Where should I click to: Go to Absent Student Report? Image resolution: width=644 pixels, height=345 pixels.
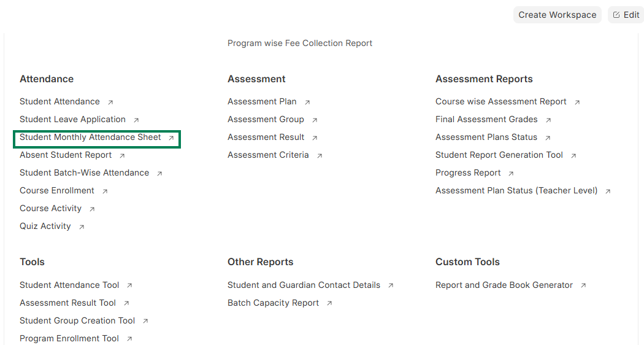(66, 155)
